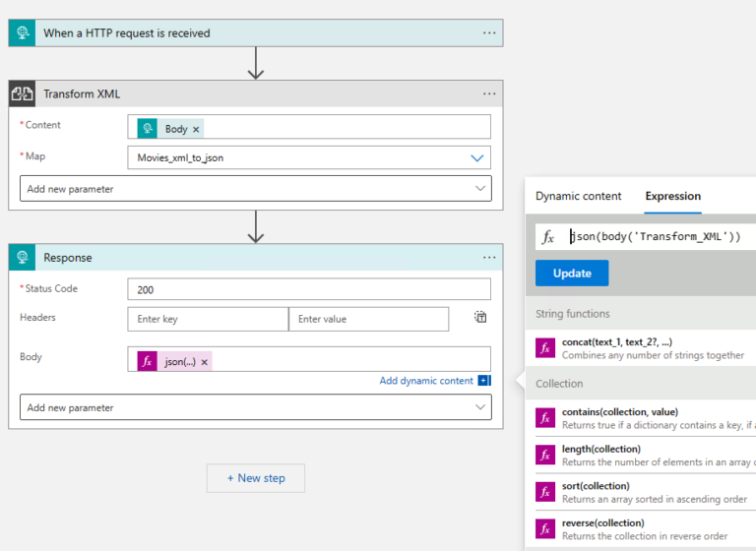Screen dimensions: 756x551
Task: Click the Response action icon
Action: 23,257
